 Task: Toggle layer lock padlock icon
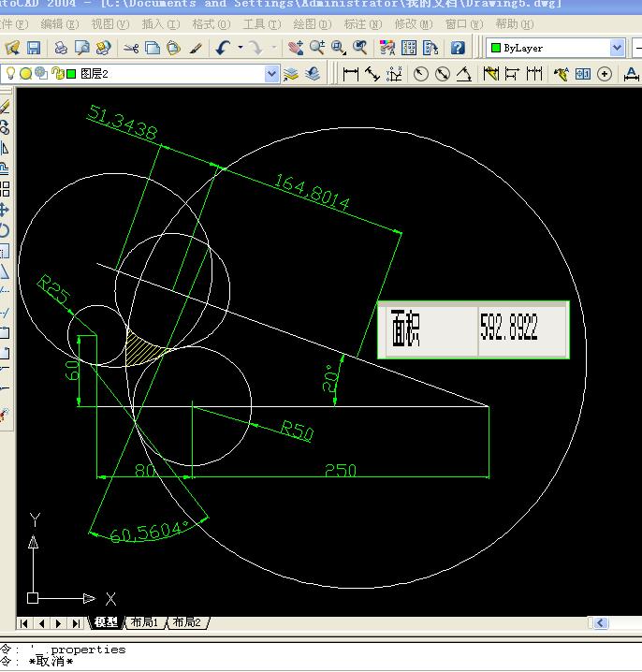(57, 74)
